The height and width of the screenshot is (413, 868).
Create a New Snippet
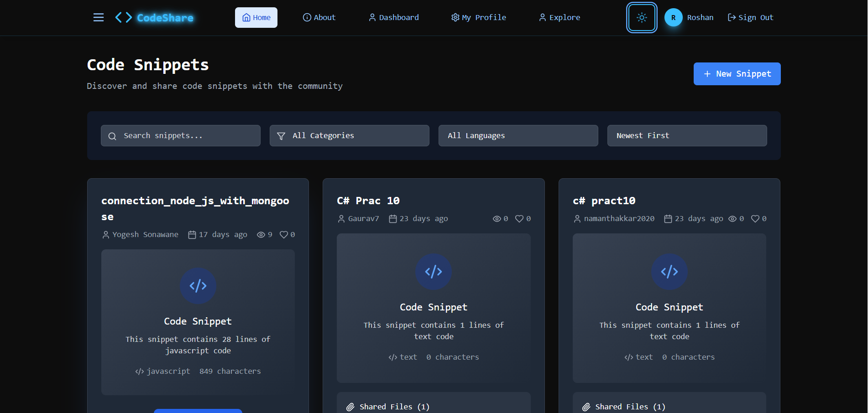(737, 73)
